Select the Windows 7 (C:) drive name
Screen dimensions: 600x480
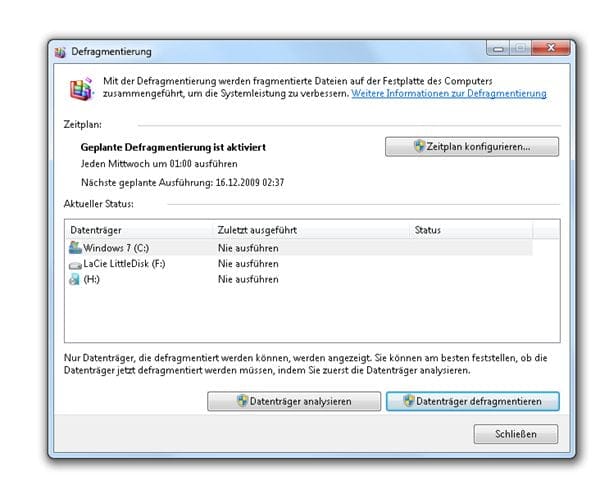(115, 247)
